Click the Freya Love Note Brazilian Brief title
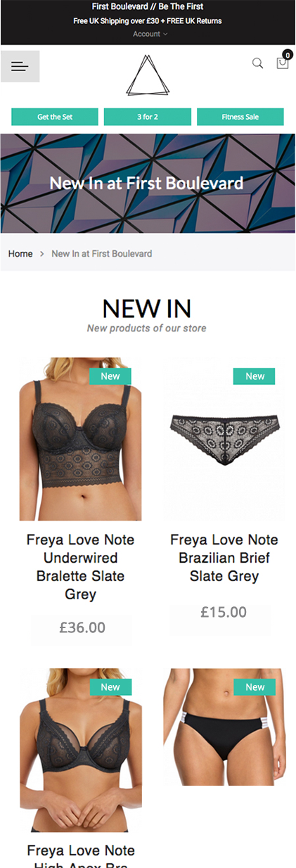 point(224,558)
